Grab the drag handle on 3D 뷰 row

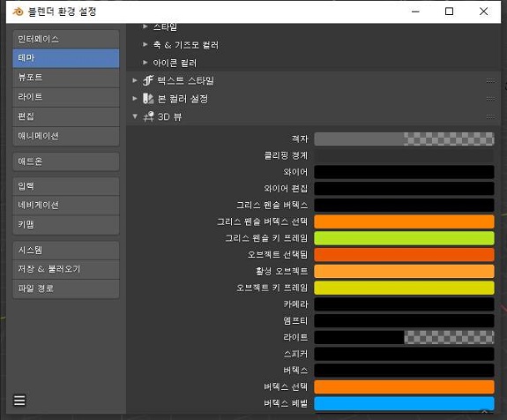click(x=490, y=116)
